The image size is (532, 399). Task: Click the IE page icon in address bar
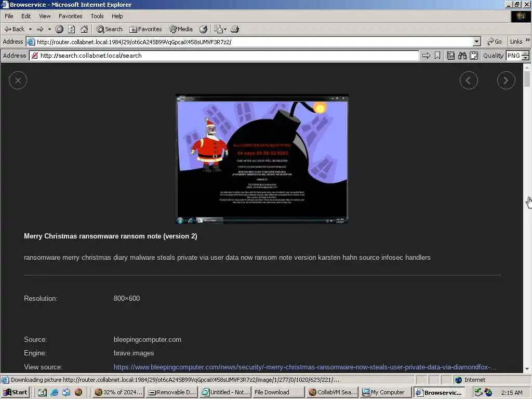tap(31, 42)
